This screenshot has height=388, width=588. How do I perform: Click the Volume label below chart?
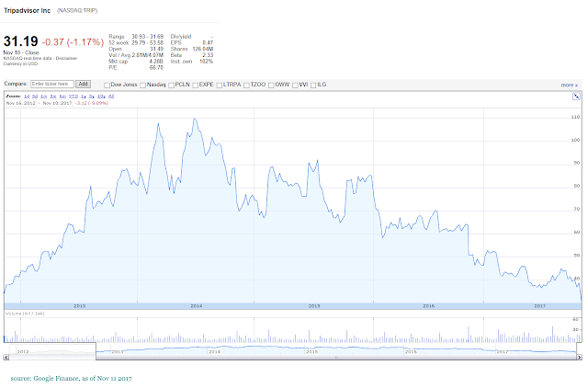25,314
